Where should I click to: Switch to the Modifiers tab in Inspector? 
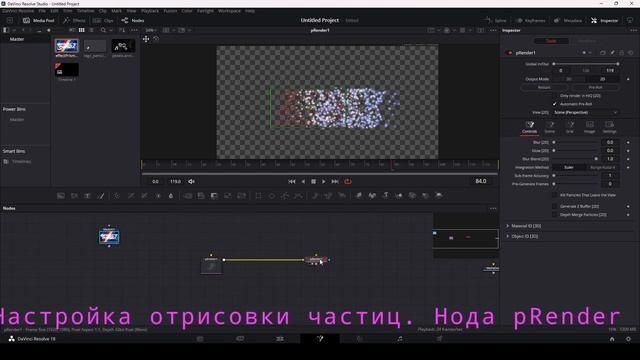587,41
